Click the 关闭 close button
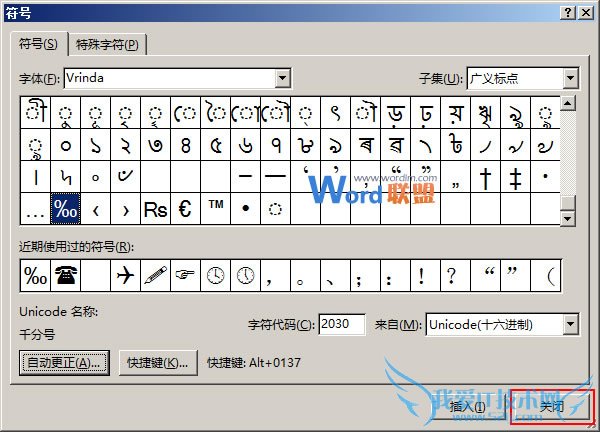 pyautogui.click(x=552, y=406)
